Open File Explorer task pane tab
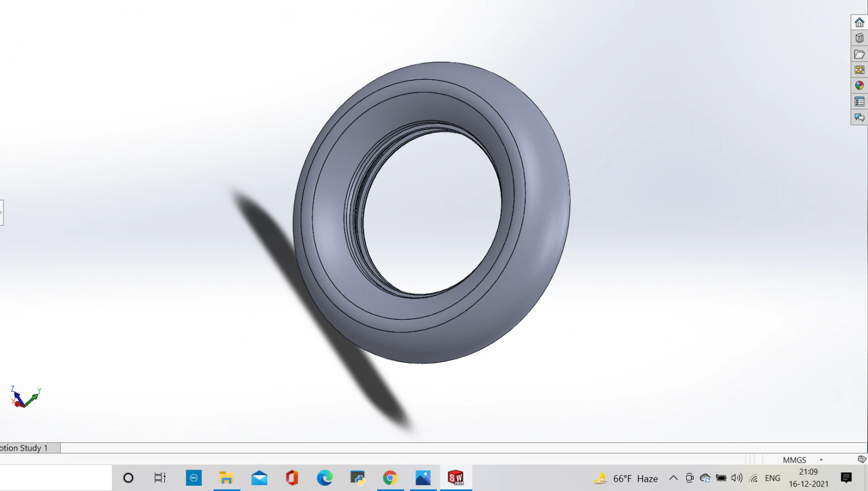The height and width of the screenshot is (491, 868). [x=859, y=54]
